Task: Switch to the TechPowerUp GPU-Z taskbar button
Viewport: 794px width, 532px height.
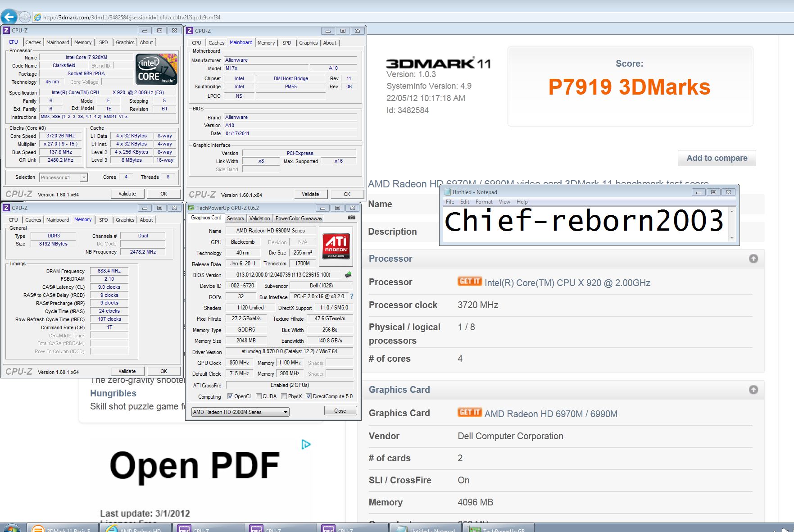Action: click(x=498, y=528)
